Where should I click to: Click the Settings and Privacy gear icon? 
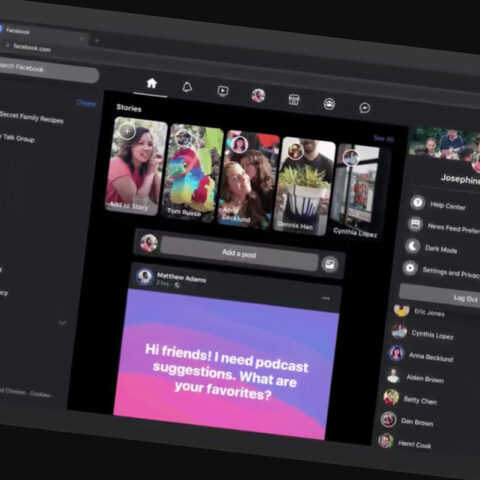click(x=410, y=268)
